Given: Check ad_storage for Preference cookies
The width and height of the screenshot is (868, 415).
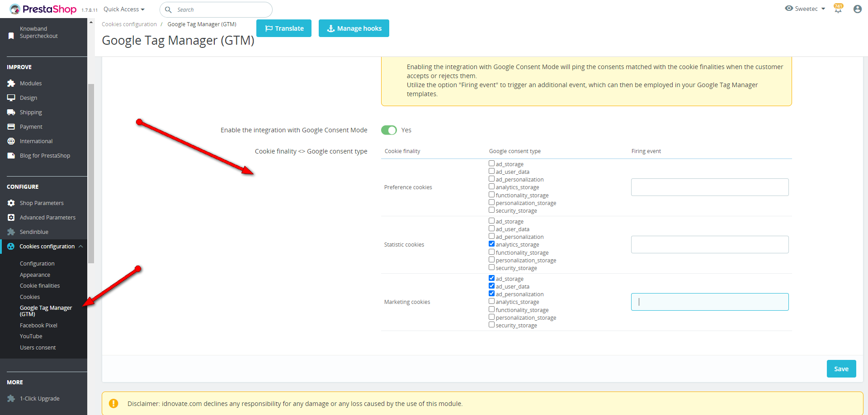Looking at the screenshot, I should [x=491, y=163].
